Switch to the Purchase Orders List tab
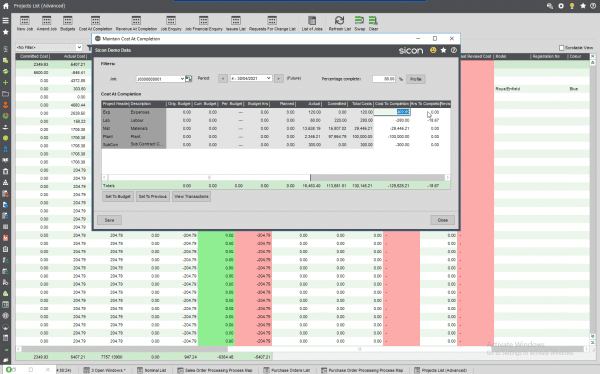The image size is (600, 374). pyautogui.click(x=287, y=370)
